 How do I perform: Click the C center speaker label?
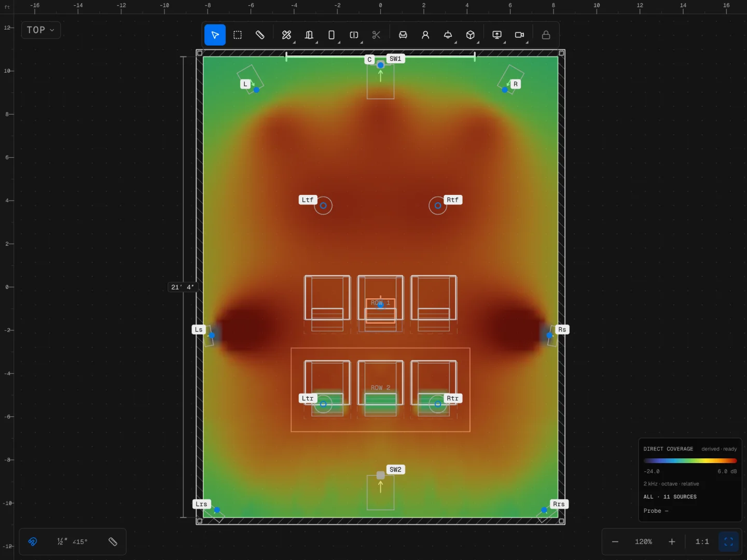[x=369, y=60]
